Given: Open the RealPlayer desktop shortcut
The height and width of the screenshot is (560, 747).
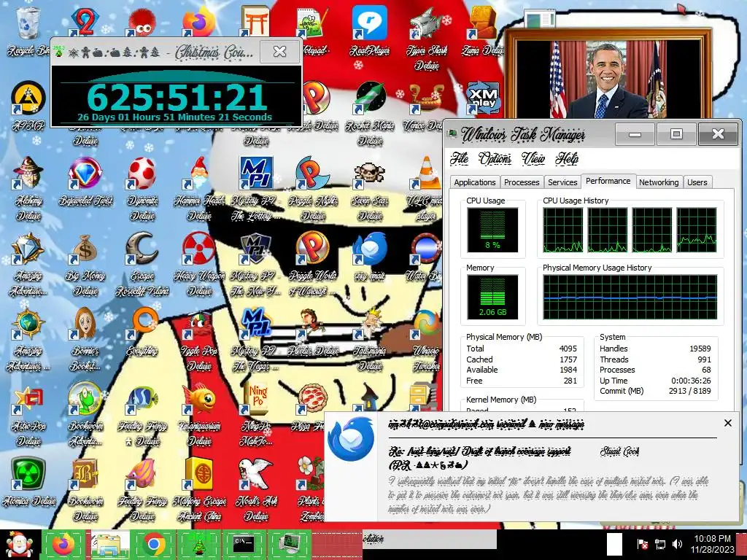Looking at the screenshot, I should [x=370, y=23].
